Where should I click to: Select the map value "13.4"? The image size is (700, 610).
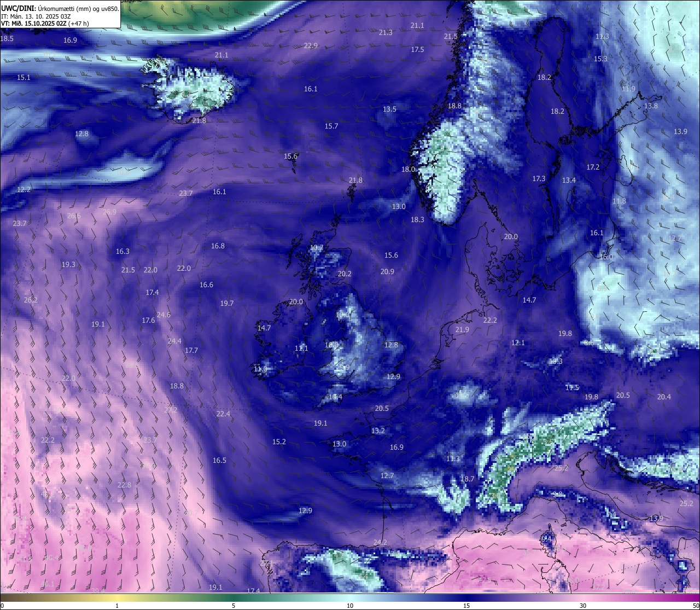click(x=569, y=181)
